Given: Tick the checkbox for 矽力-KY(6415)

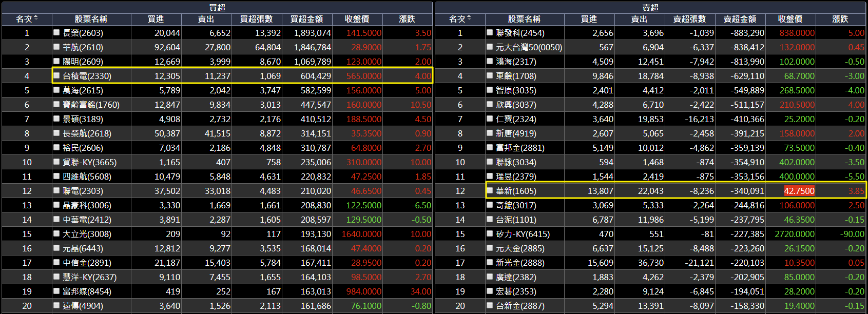Looking at the screenshot, I should click(x=490, y=233).
